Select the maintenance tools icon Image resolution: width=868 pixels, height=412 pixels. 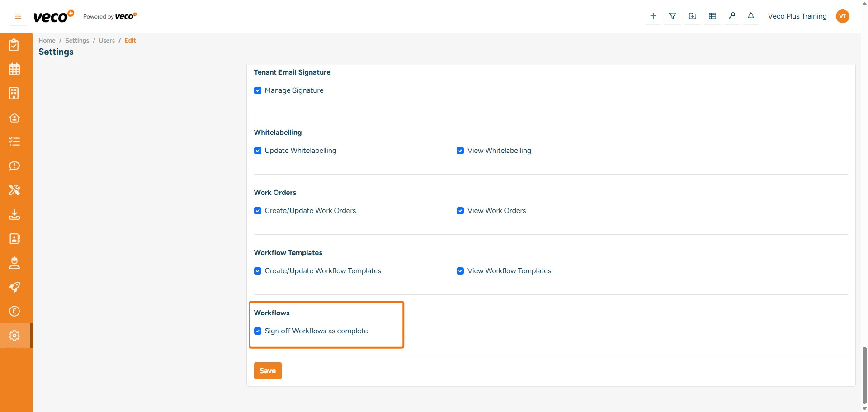tap(14, 190)
